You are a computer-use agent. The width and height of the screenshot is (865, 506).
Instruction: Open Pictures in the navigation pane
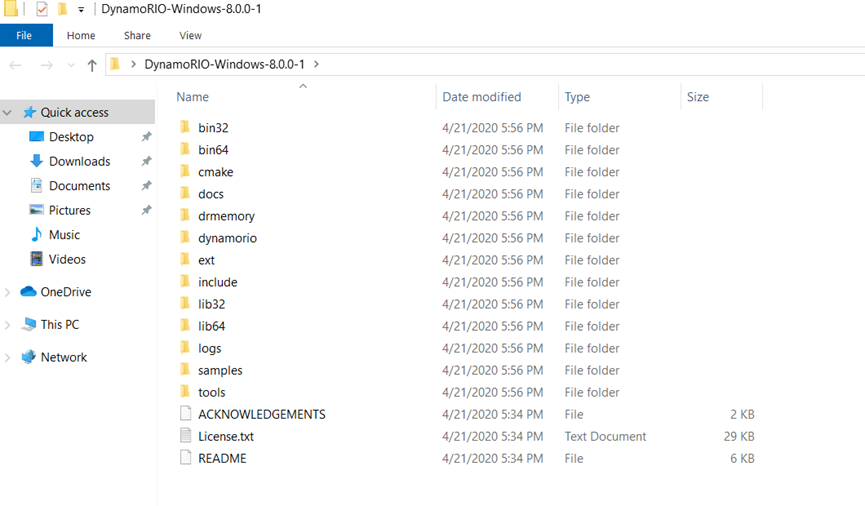pos(70,210)
